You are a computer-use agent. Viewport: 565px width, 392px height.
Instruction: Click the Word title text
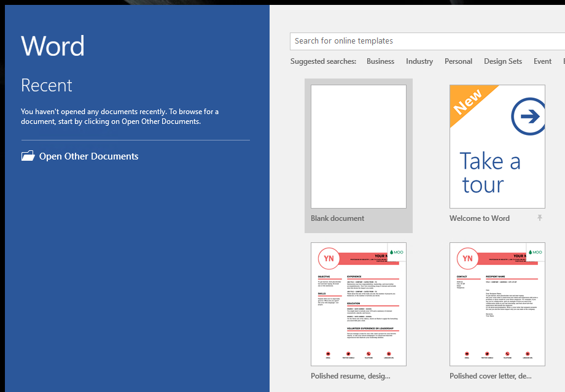(53, 46)
